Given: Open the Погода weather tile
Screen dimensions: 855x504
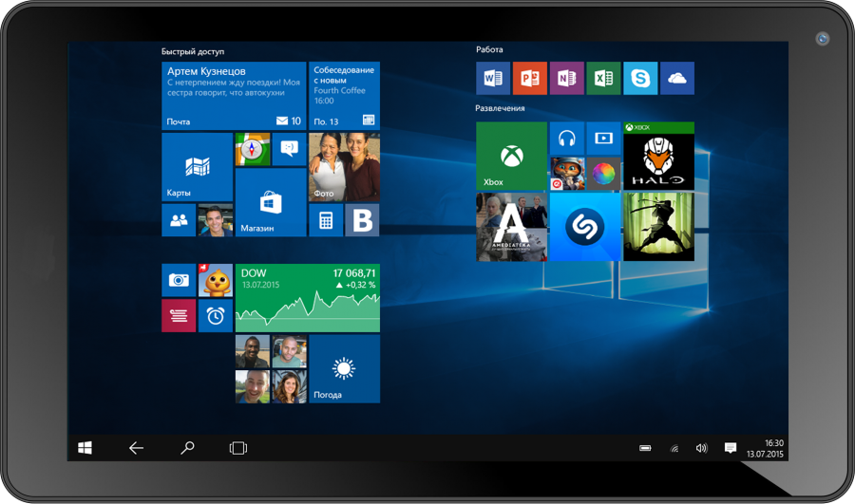Looking at the screenshot, I should click(x=345, y=369).
